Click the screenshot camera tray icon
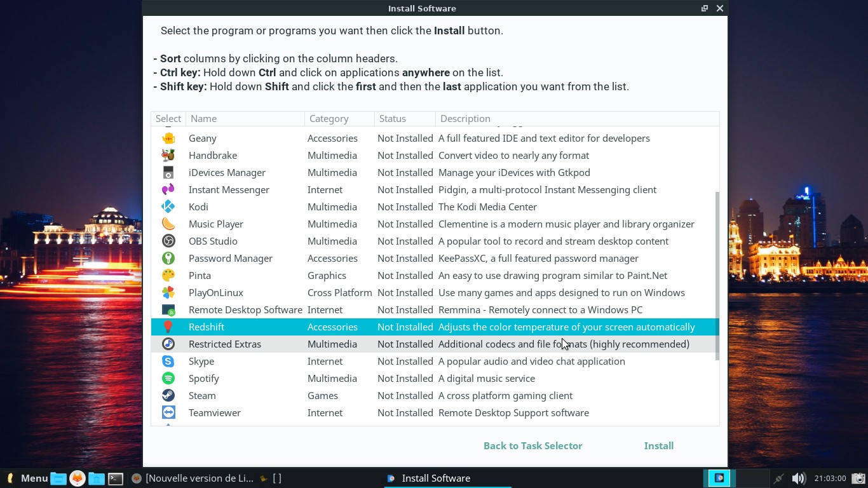Viewport: 868px width, 488px height. pos(858,478)
